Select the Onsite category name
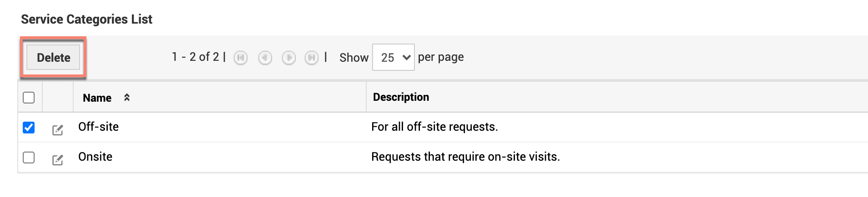The width and height of the screenshot is (868, 197). (95, 157)
